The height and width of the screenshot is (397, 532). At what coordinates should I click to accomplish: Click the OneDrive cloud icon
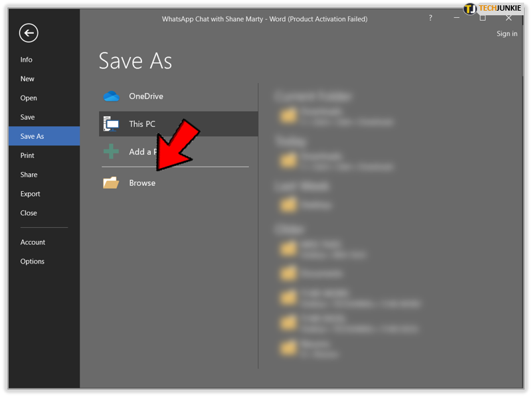[x=112, y=96]
